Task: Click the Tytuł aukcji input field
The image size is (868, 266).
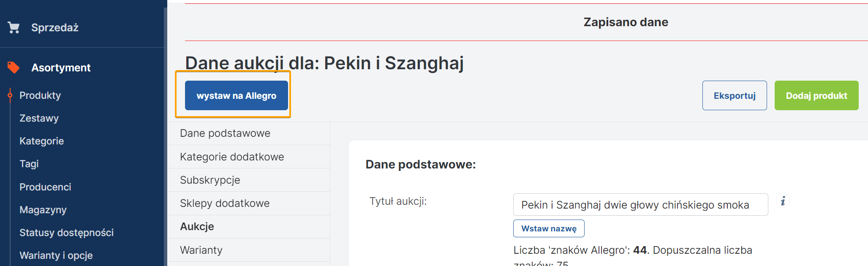Action: click(640, 205)
